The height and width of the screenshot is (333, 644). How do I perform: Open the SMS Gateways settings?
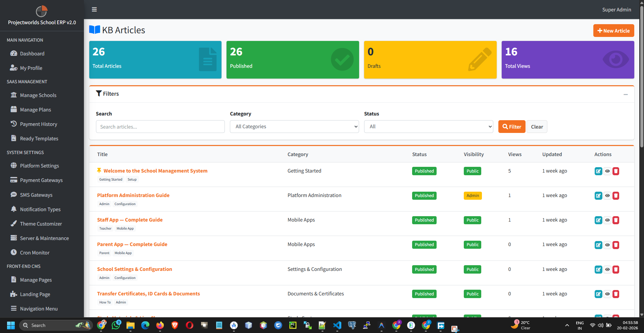pyautogui.click(x=36, y=195)
